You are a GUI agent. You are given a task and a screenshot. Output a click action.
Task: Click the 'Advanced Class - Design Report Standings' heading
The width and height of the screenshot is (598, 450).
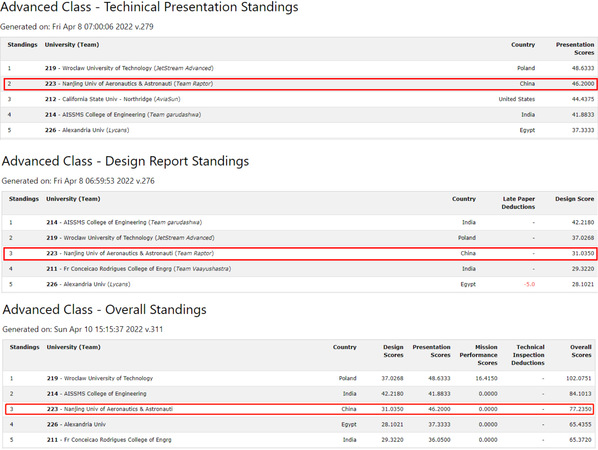(x=125, y=161)
